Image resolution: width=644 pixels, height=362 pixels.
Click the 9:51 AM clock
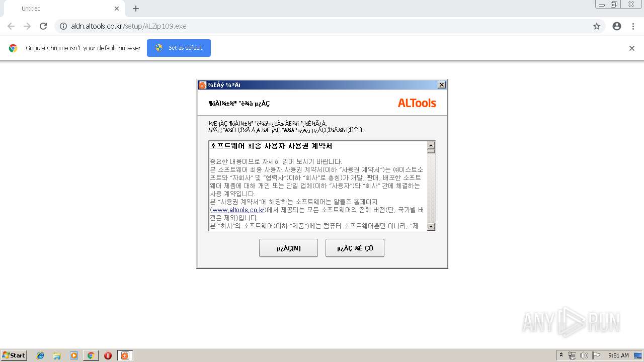click(618, 355)
